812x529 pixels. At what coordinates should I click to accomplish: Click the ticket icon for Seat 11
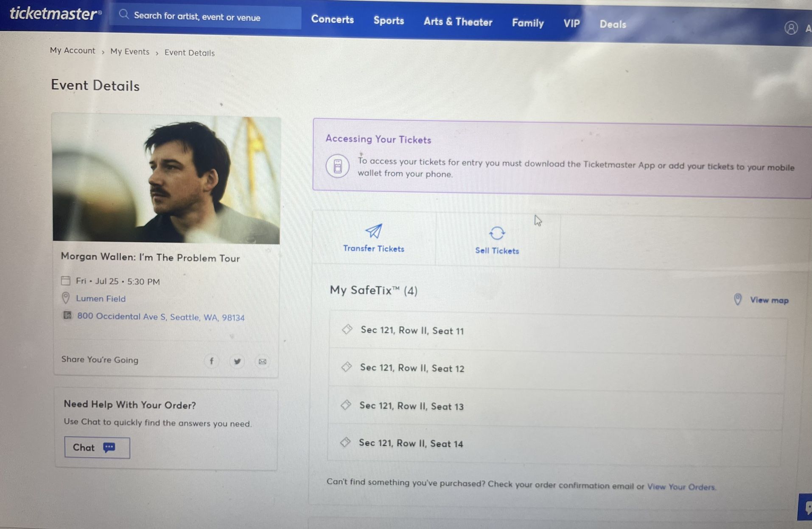[x=347, y=329]
